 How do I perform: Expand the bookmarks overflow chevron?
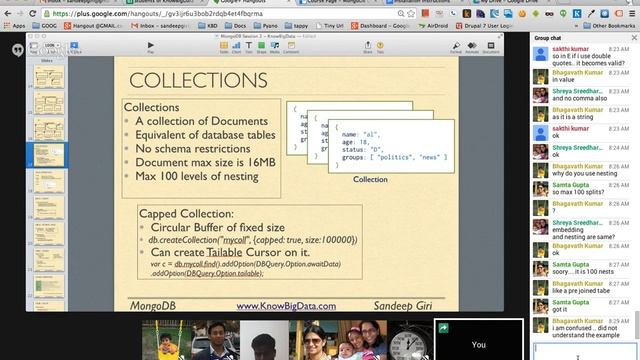point(576,26)
